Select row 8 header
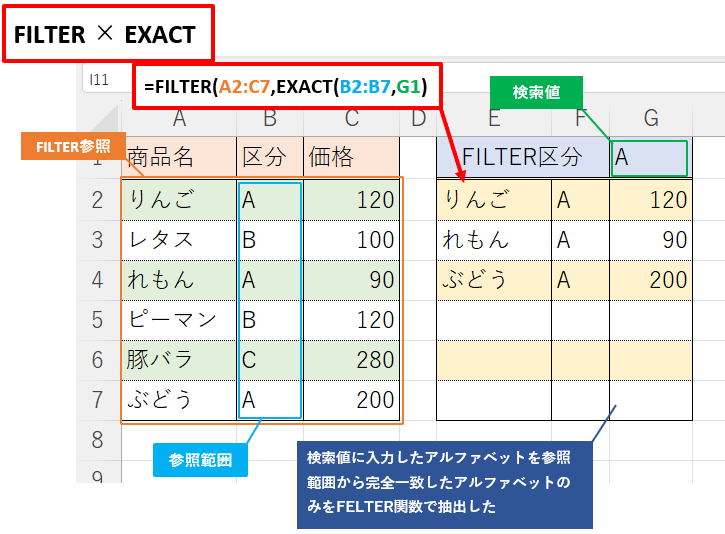Screen dimensions: 725x534 point(98,440)
